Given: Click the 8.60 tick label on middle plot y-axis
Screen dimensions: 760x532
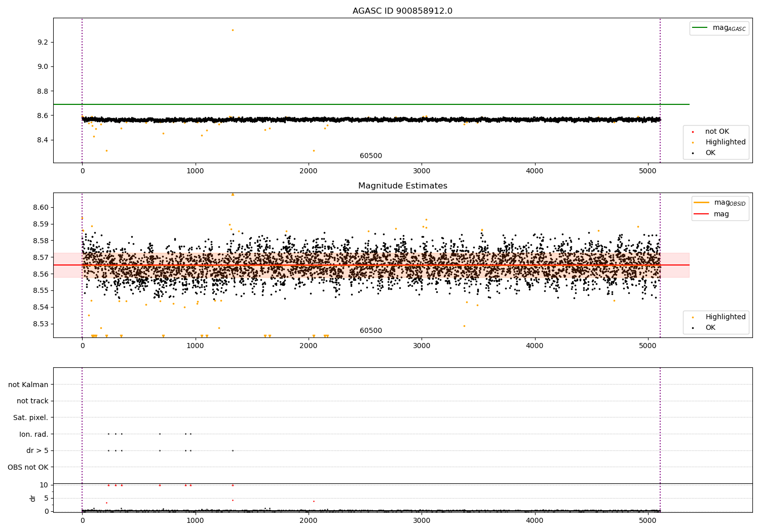Looking at the screenshot, I should [x=41, y=208].
